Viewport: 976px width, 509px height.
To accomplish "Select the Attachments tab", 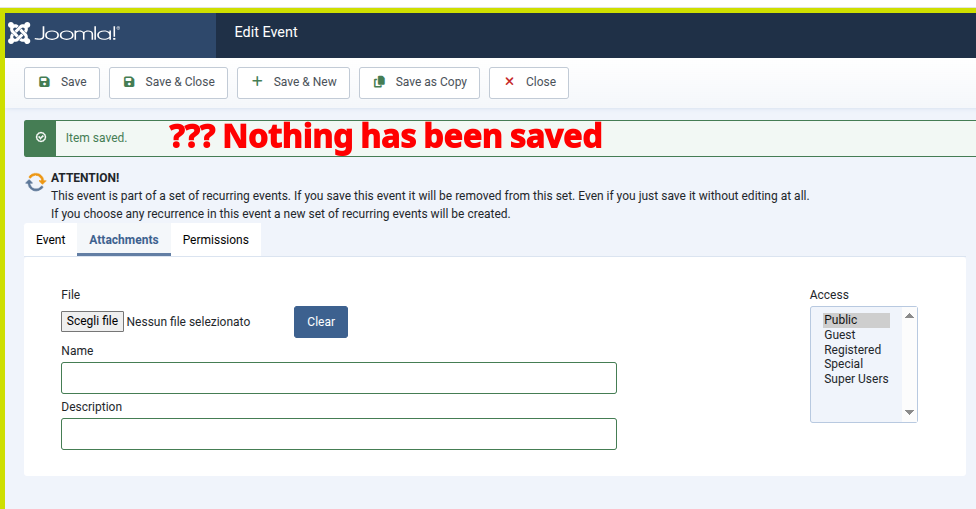I will 124,240.
